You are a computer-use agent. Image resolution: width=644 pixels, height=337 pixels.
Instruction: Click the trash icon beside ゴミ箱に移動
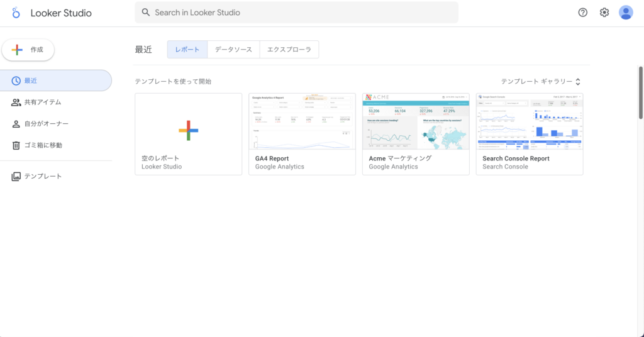point(16,145)
